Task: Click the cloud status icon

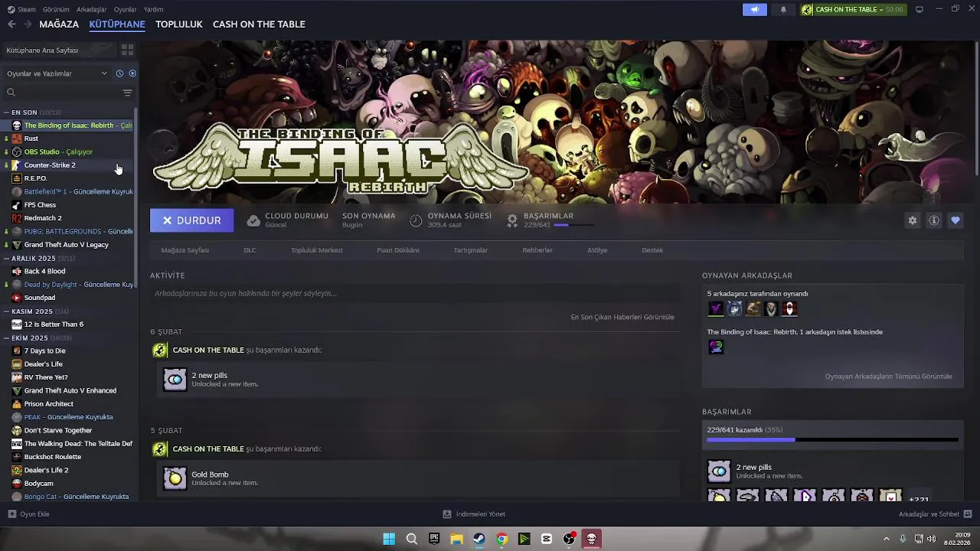Action: tap(253, 220)
